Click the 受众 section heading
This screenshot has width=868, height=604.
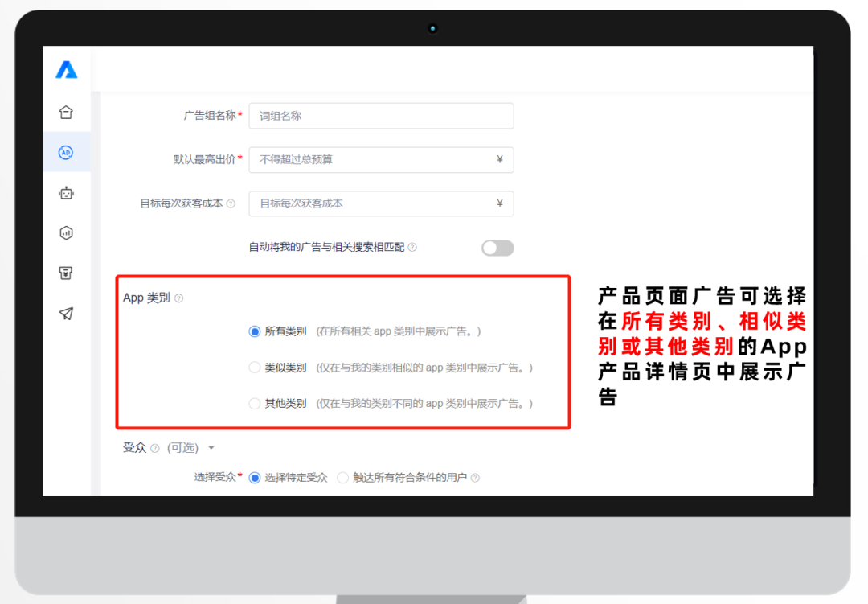pos(134,448)
